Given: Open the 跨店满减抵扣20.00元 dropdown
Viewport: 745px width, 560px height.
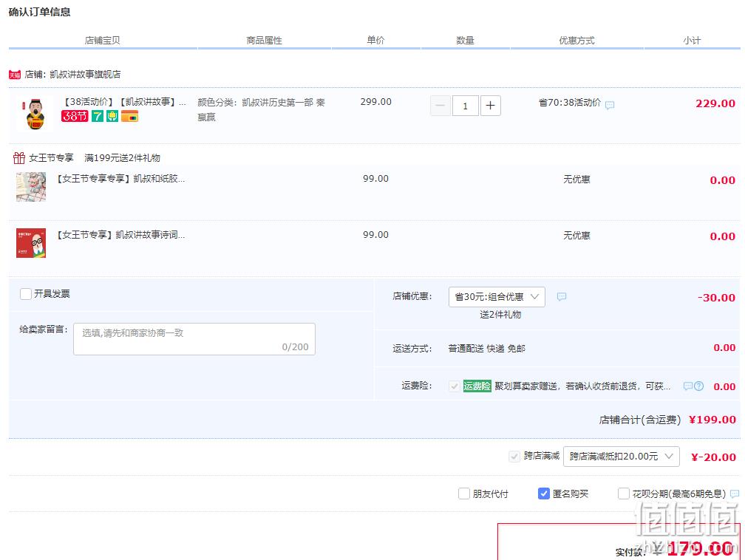Looking at the screenshot, I should pos(621,457).
